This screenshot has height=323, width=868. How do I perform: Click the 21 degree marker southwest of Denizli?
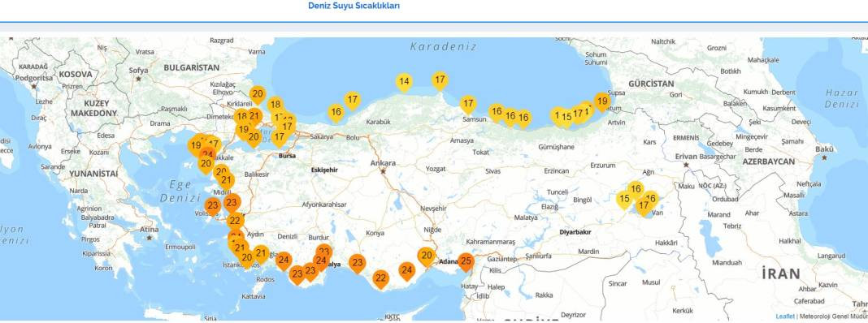[x=261, y=254]
